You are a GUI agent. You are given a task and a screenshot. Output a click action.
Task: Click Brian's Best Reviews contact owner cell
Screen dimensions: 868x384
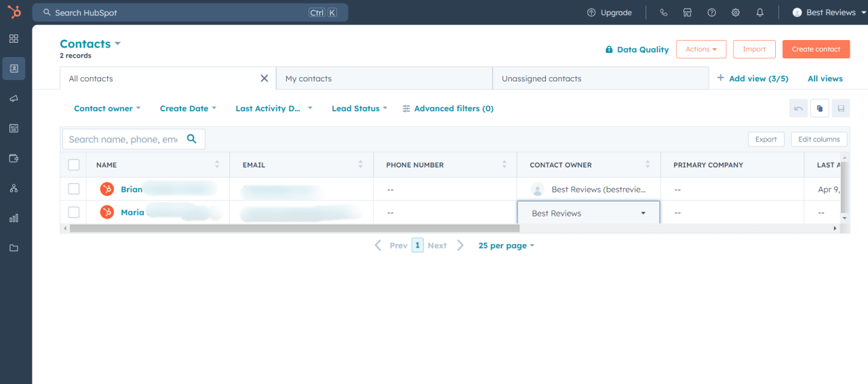(589, 189)
